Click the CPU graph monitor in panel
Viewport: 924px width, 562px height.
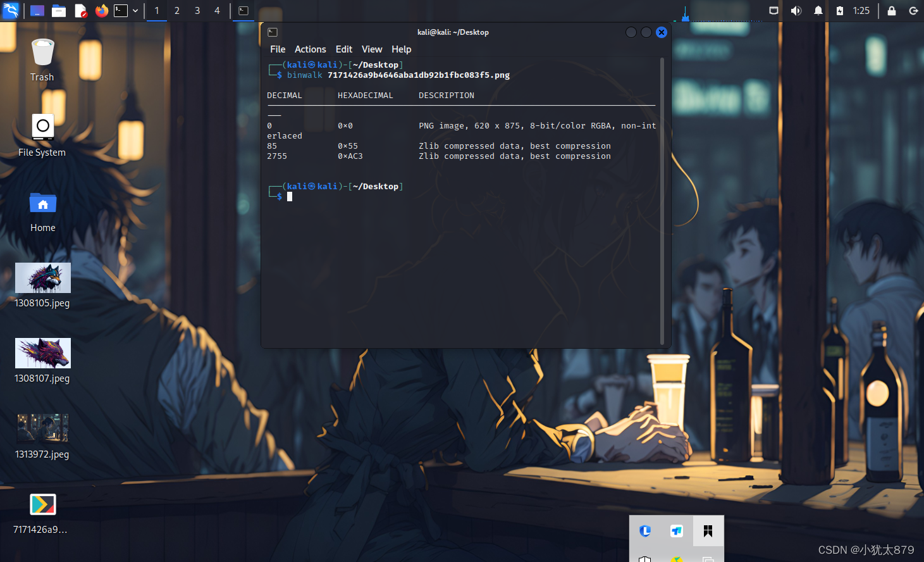click(718, 13)
